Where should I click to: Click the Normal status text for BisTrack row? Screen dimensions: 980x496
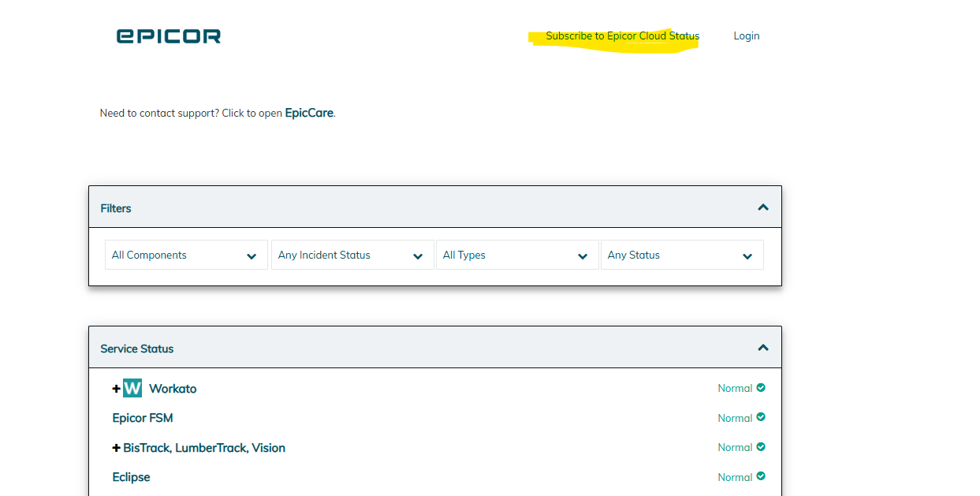tap(735, 447)
